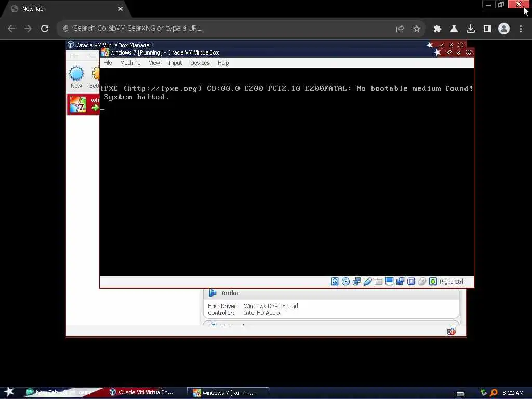Click the notification icon in Manager status bar
Screen dimensions: 532x399
click(x=451, y=331)
